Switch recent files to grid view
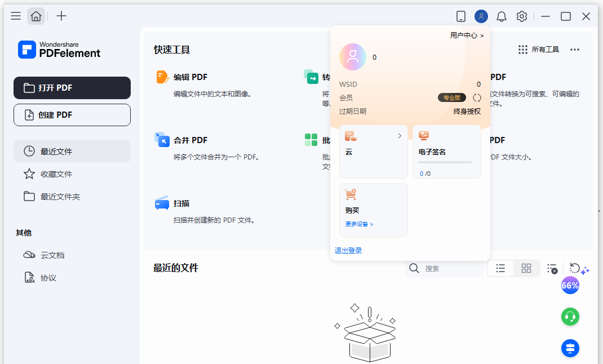 [x=526, y=268]
